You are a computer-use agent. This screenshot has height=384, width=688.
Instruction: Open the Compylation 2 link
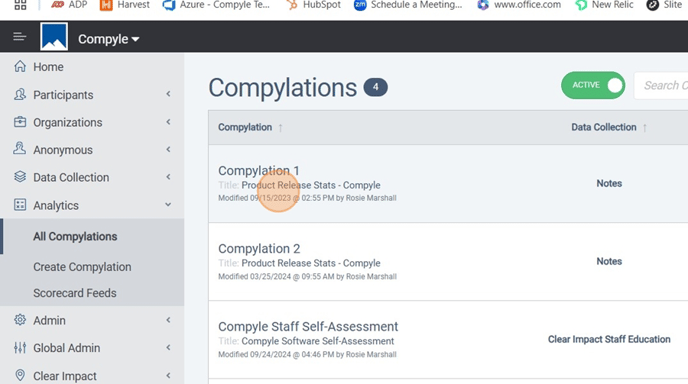coord(259,248)
